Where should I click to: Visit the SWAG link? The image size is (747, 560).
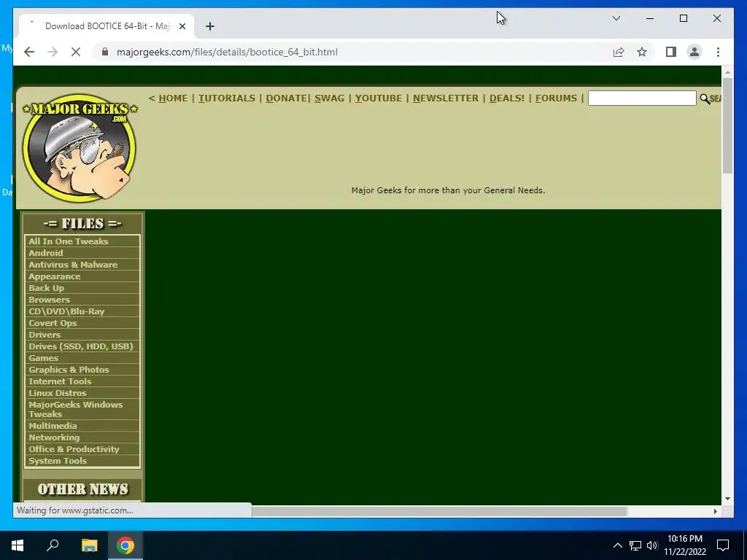click(329, 98)
